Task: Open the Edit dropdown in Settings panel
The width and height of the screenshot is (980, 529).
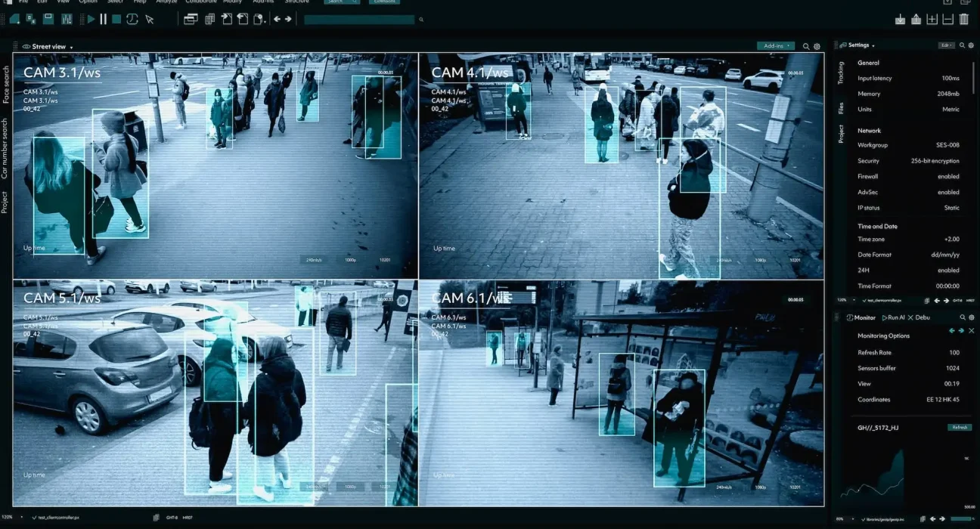Action: pyautogui.click(x=947, y=45)
